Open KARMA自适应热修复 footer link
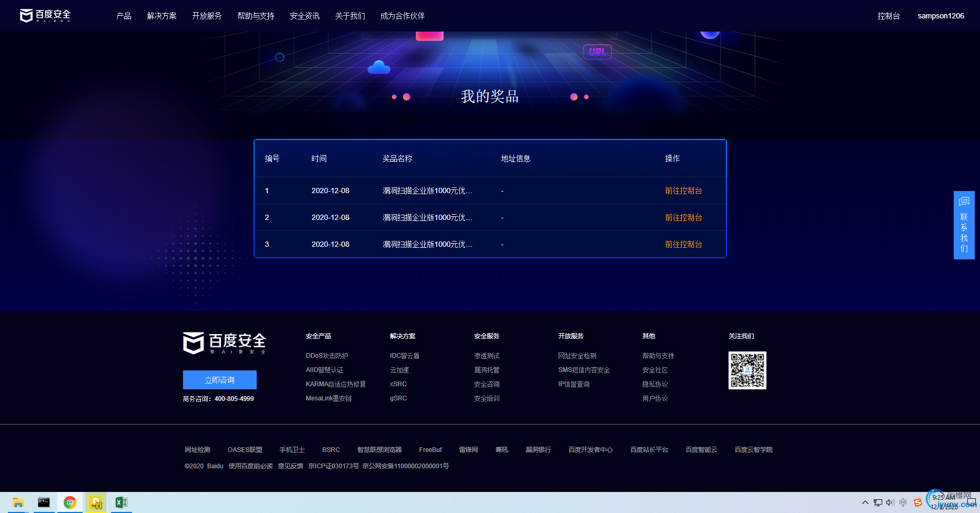980x513 pixels. pos(336,384)
